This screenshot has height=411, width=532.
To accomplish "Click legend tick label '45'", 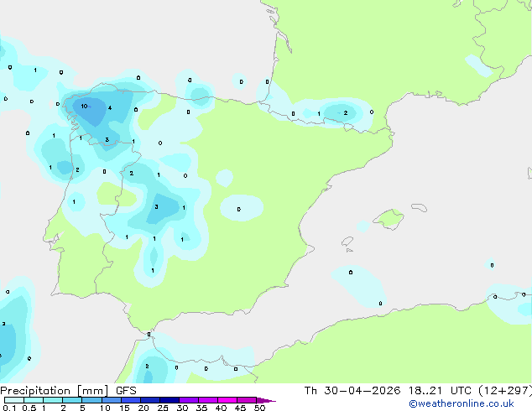I will (x=240, y=408).
